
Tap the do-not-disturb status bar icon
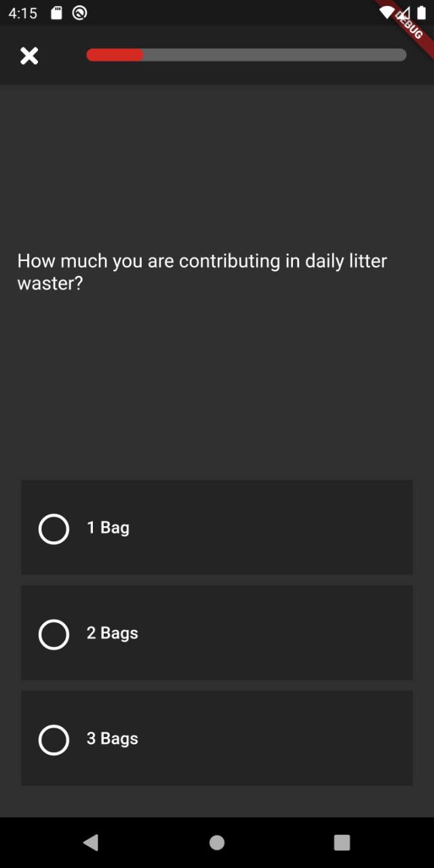click(x=80, y=13)
